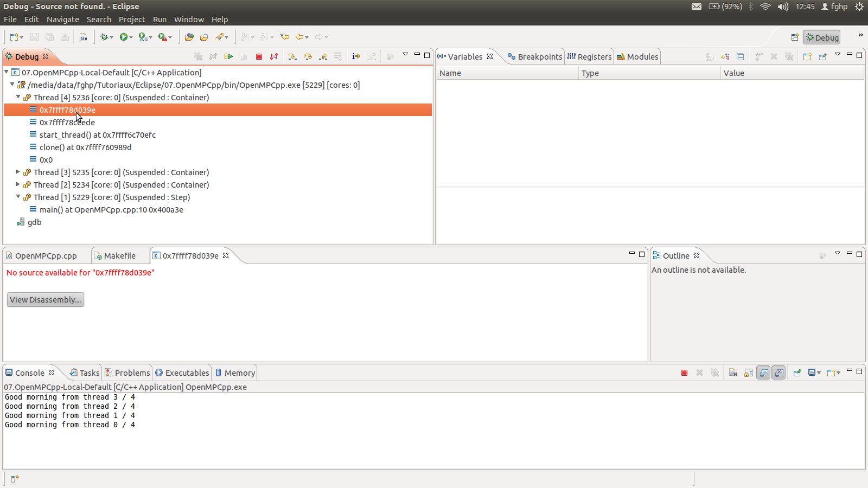The height and width of the screenshot is (488, 868).
Task: Click the binary build icon in main toolbar
Action: pyautogui.click(x=83, y=37)
